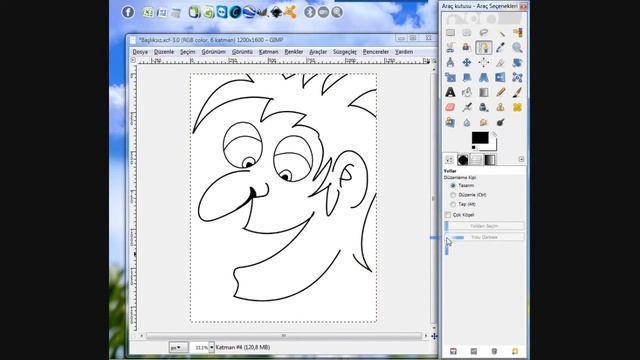Viewport: 640px width, 360px height.
Task: Switch to the Gradients tab
Action: pos(490,160)
